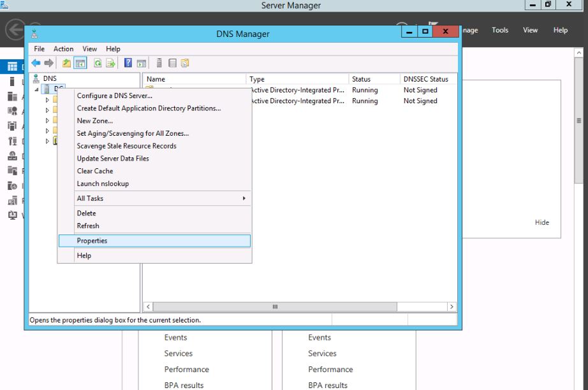Open the Tools menu in Server Manager
This screenshot has width=588, height=390.
click(x=500, y=30)
